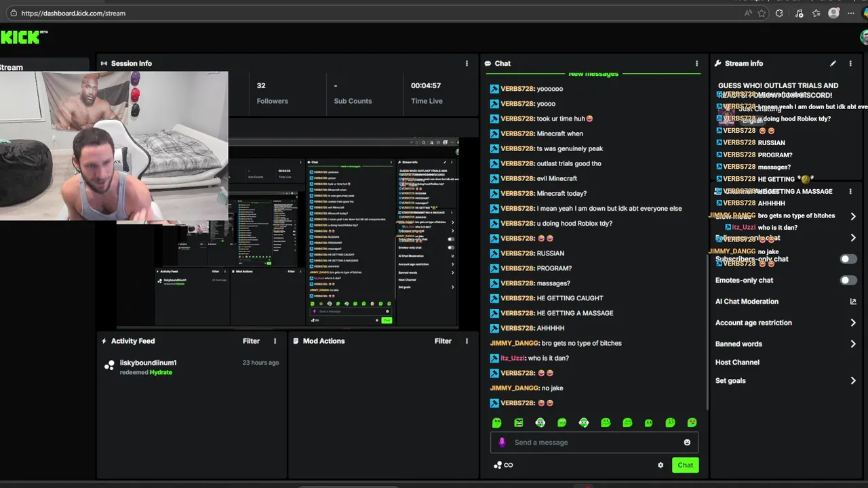
Task: Open Session Info options menu
Action: tap(467, 63)
